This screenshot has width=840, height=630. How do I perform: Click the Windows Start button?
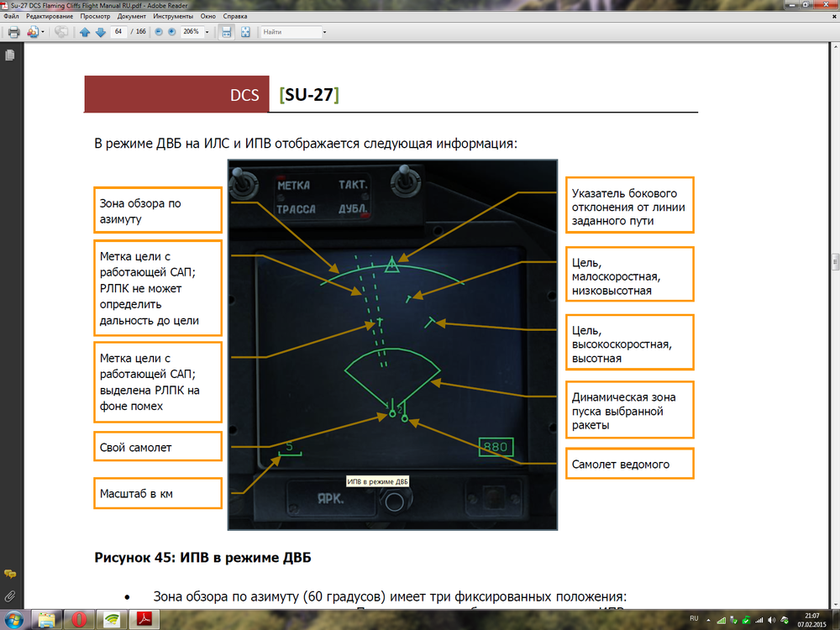coord(13,620)
